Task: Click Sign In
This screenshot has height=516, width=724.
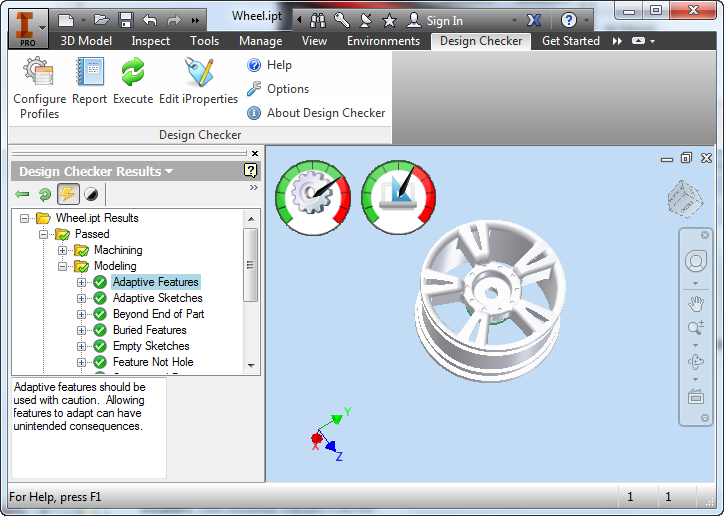Action: tap(444, 21)
